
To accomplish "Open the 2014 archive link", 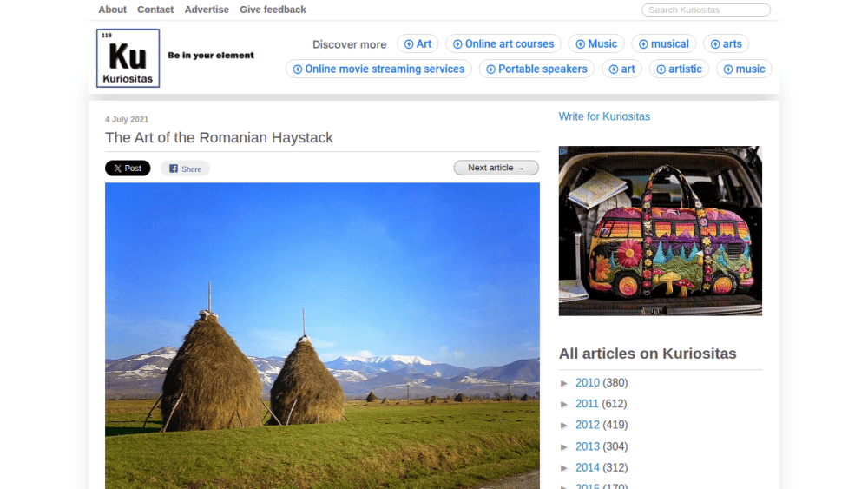I will click(x=588, y=467).
